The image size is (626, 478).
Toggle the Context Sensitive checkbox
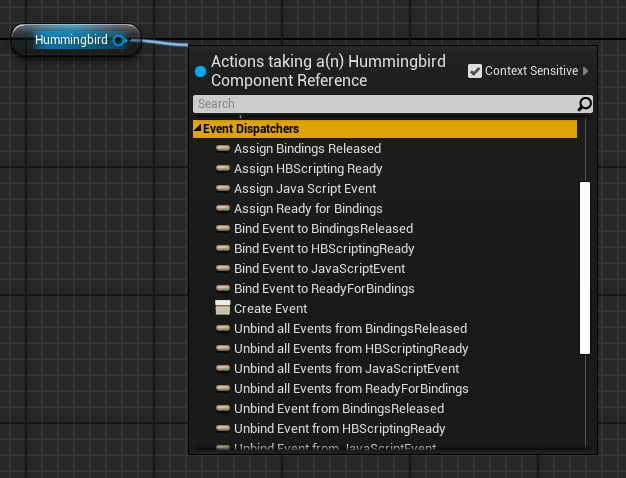coord(475,71)
